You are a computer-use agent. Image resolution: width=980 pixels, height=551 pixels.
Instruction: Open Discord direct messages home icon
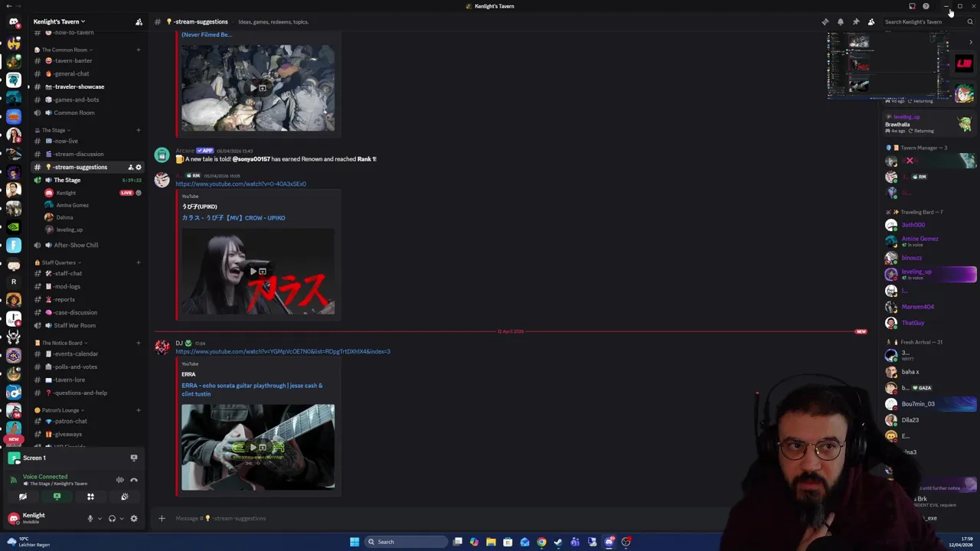pyautogui.click(x=13, y=22)
